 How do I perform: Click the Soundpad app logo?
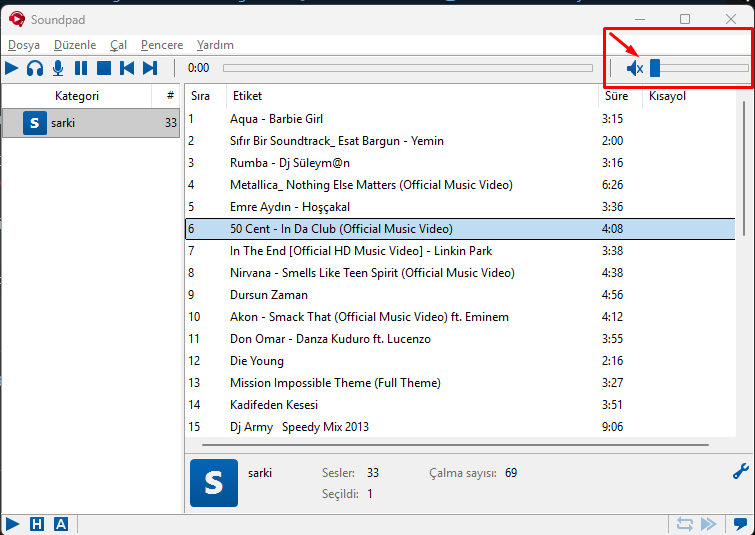pos(17,19)
